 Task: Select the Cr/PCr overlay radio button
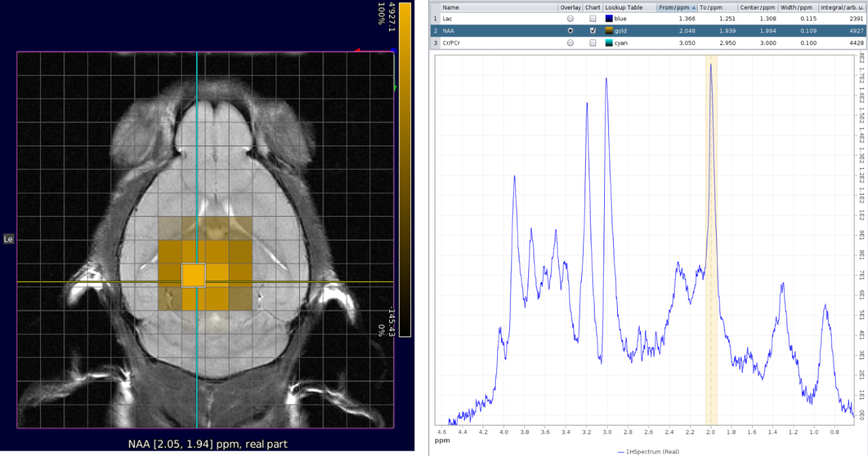(x=570, y=43)
